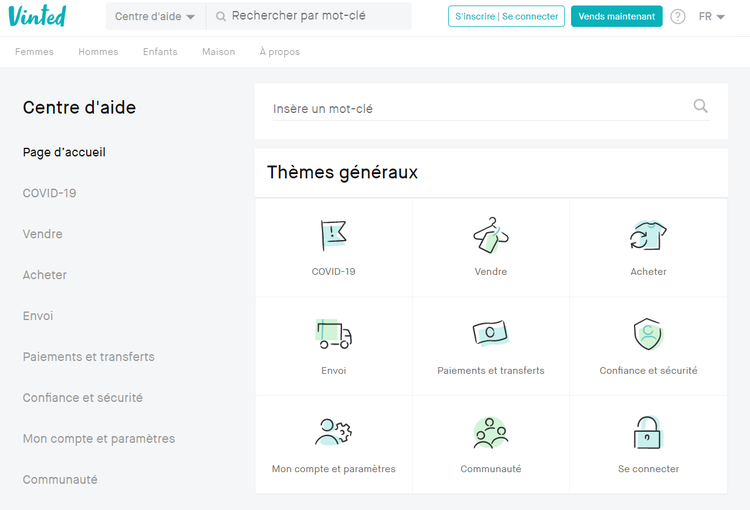750x510 pixels.
Task: Open Vendre in the sidebar
Action: [x=43, y=234]
